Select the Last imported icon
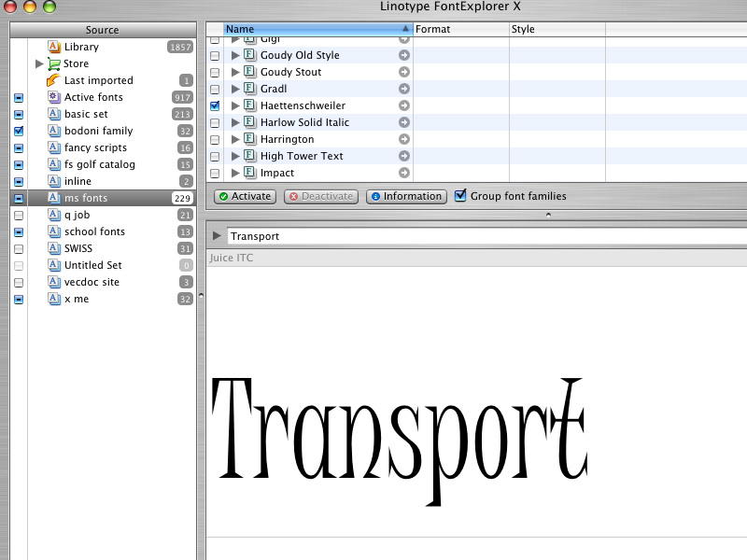 [53, 80]
